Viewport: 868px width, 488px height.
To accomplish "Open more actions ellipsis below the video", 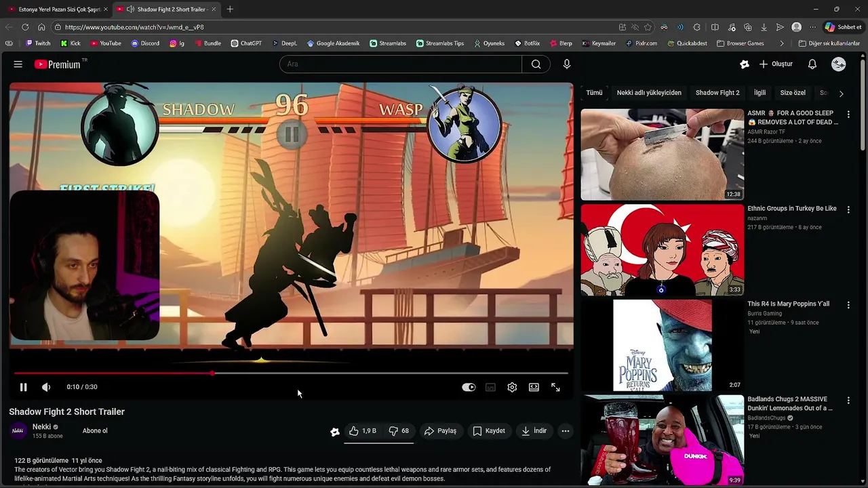I will tap(566, 431).
